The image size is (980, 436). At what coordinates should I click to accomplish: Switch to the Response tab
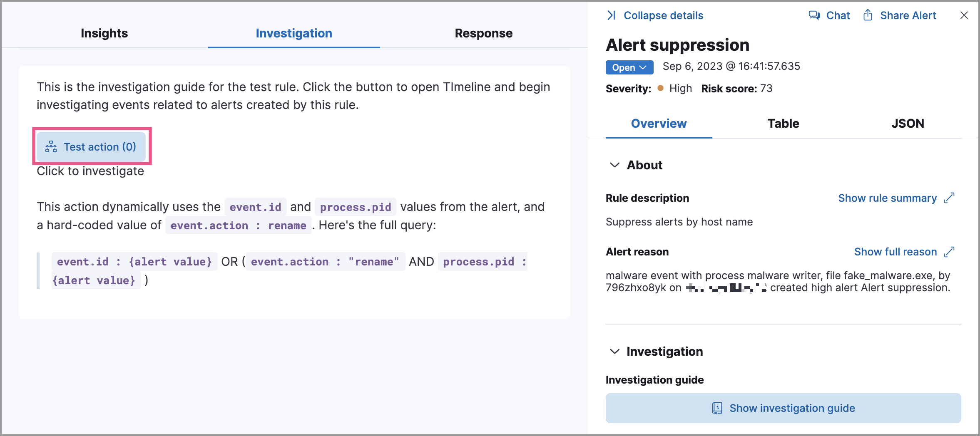coord(484,33)
